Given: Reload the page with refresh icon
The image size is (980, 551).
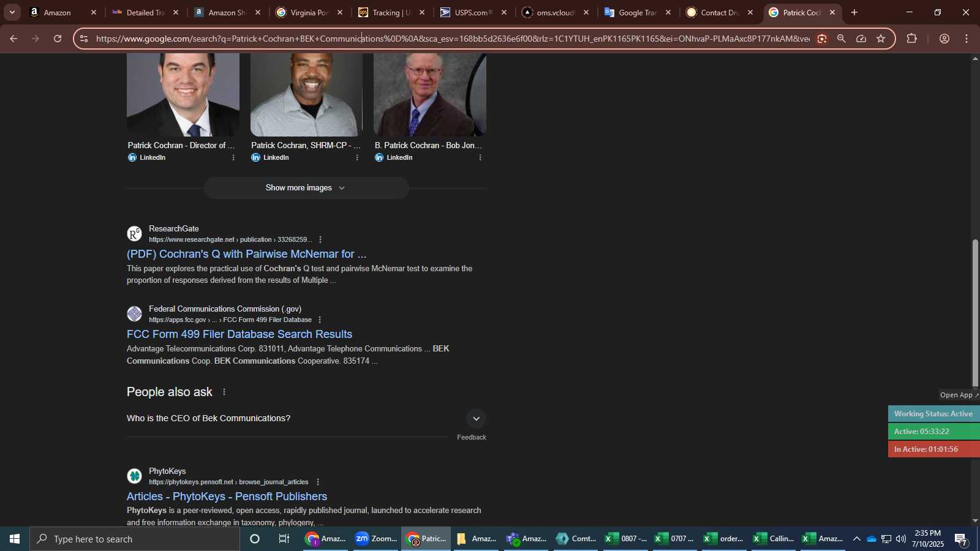Looking at the screenshot, I should pyautogui.click(x=58, y=39).
